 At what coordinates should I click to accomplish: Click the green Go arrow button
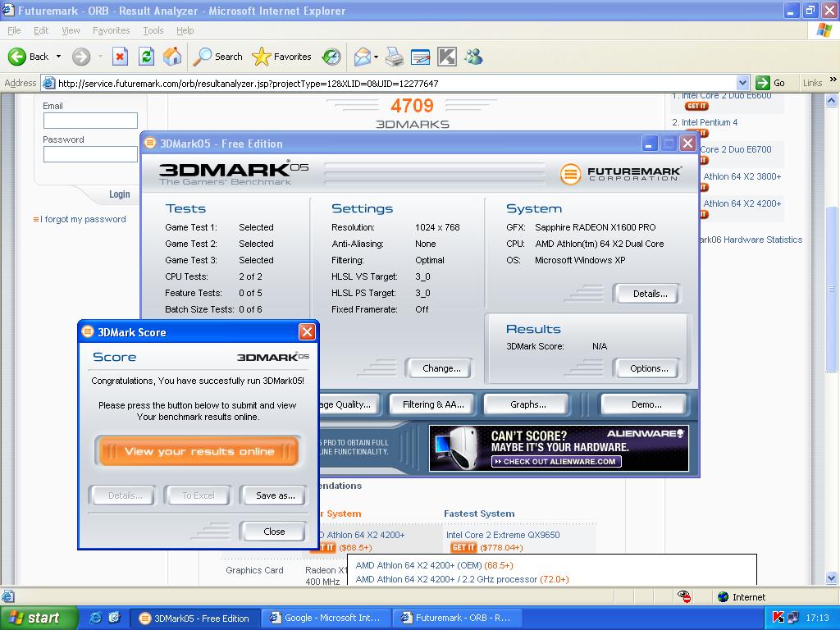coord(762,83)
